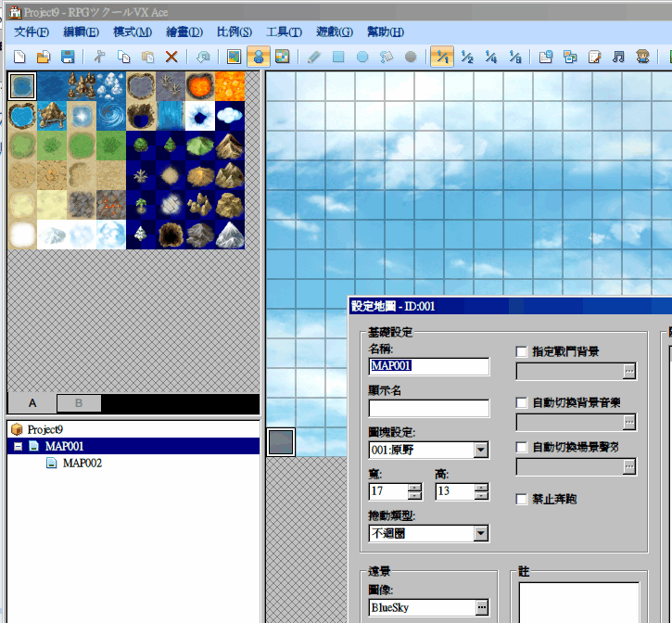This screenshot has width=672, height=623.
Task: Click the Copy toolbar icon
Action: tap(124, 57)
